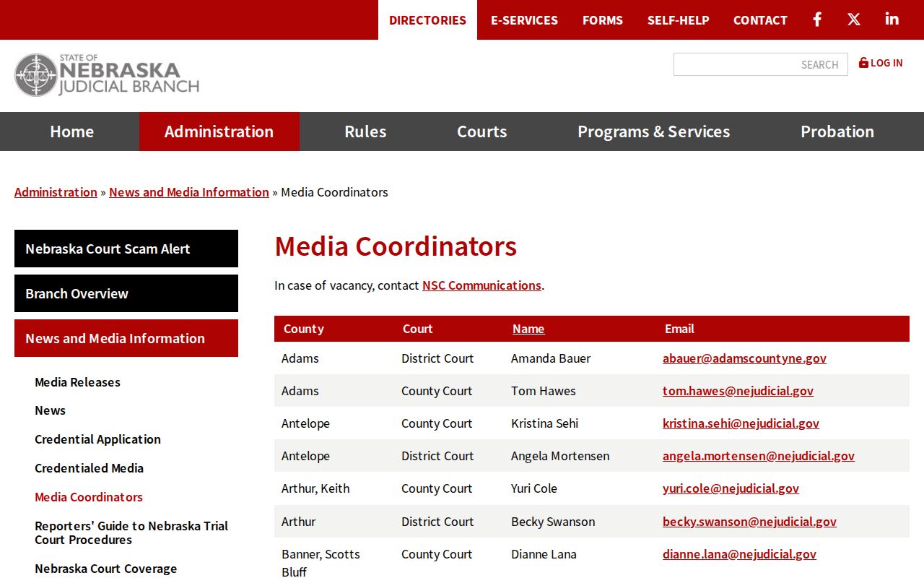Email tom.hawes@nejudicial.gov

(738, 391)
